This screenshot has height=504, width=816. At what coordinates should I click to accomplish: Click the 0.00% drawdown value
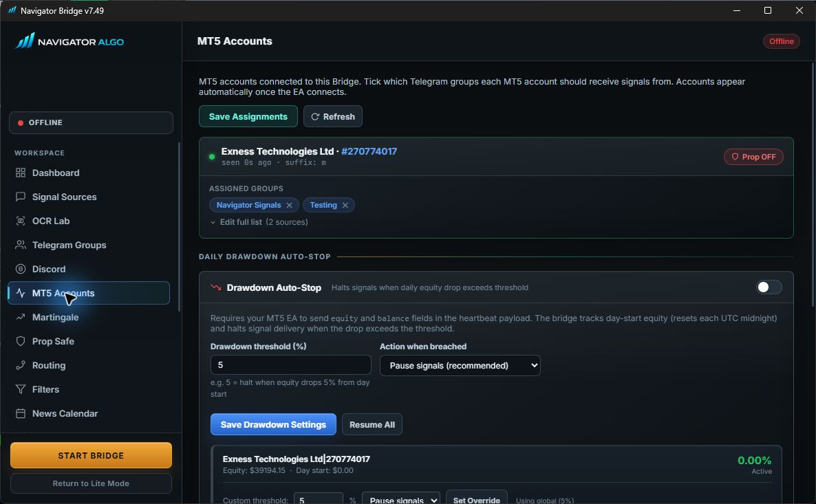coord(754,460)
